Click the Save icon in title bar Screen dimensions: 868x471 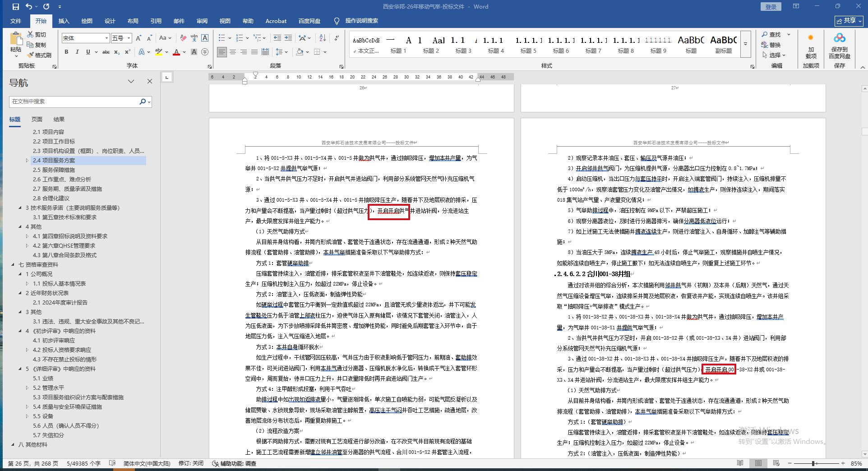16,7
